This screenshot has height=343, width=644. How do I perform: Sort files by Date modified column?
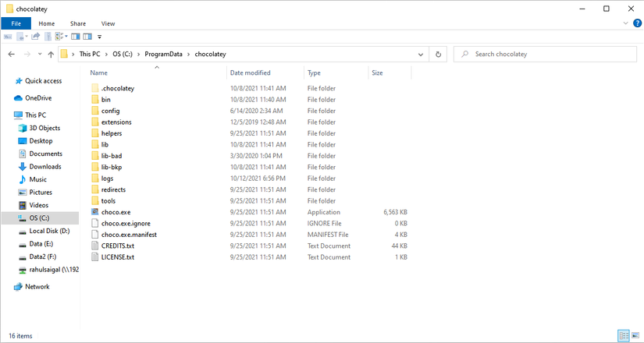coord(250,72)
